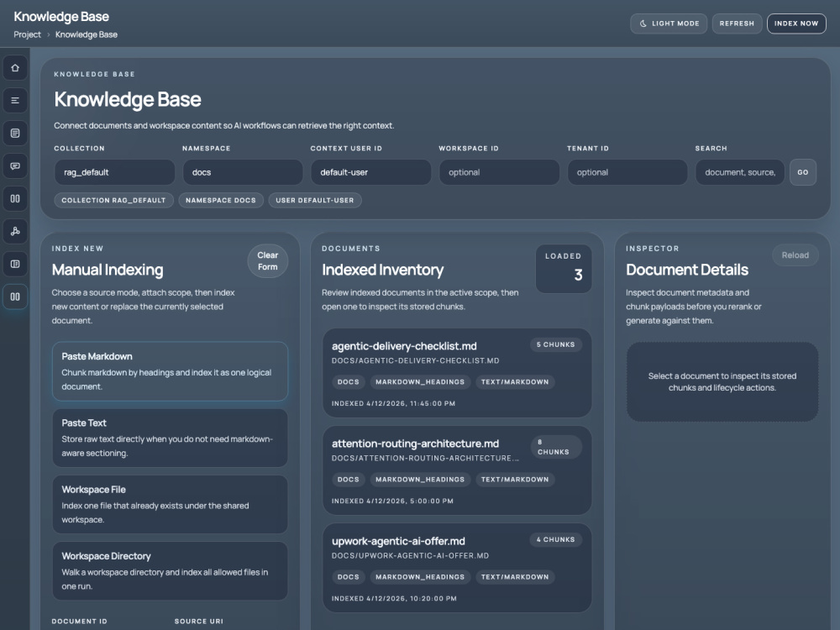Click the GO search button

(802, 172)
